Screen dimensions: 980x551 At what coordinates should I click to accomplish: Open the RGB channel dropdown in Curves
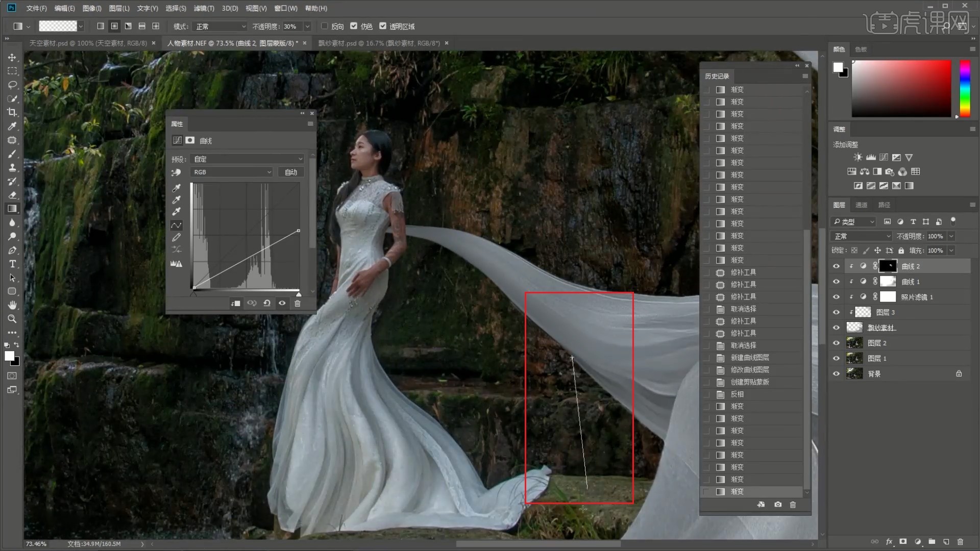pos(232,172)
